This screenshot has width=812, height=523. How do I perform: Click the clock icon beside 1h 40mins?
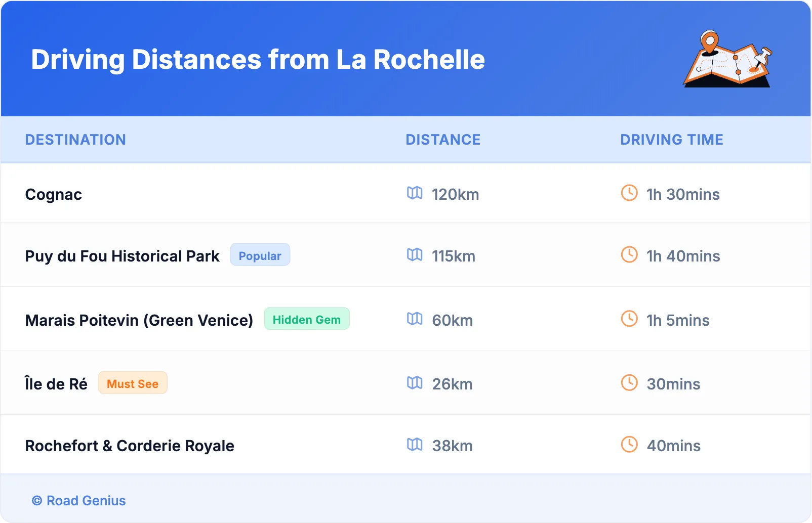click(x=629, y=254)
